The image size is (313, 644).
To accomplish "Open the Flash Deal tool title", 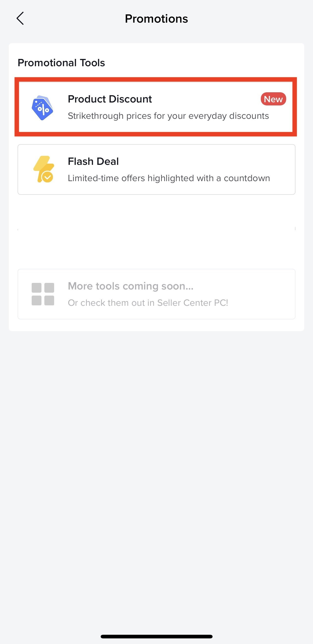I will pyautogui.click(x=93, y=161).
